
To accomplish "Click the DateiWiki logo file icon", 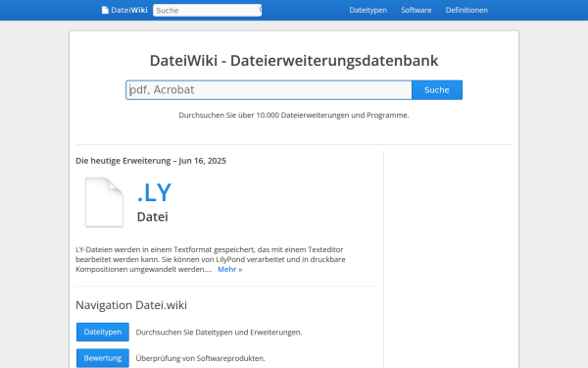I will click(x=105, y=10).
